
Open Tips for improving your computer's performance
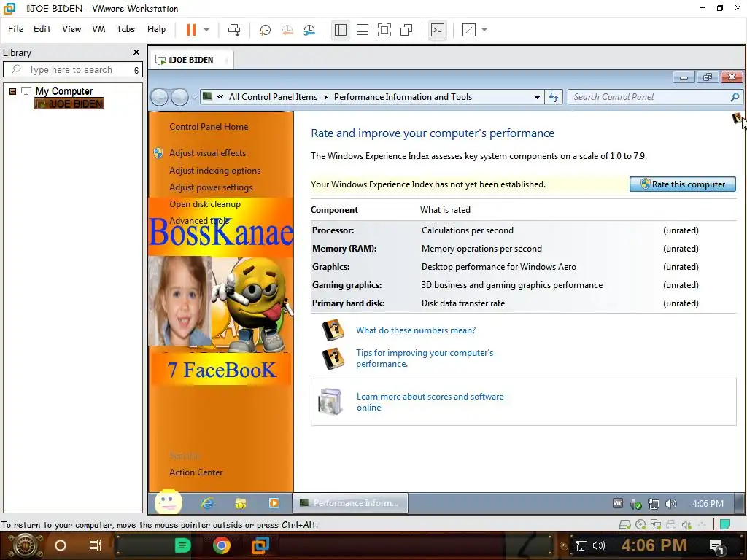coord(425,358)
